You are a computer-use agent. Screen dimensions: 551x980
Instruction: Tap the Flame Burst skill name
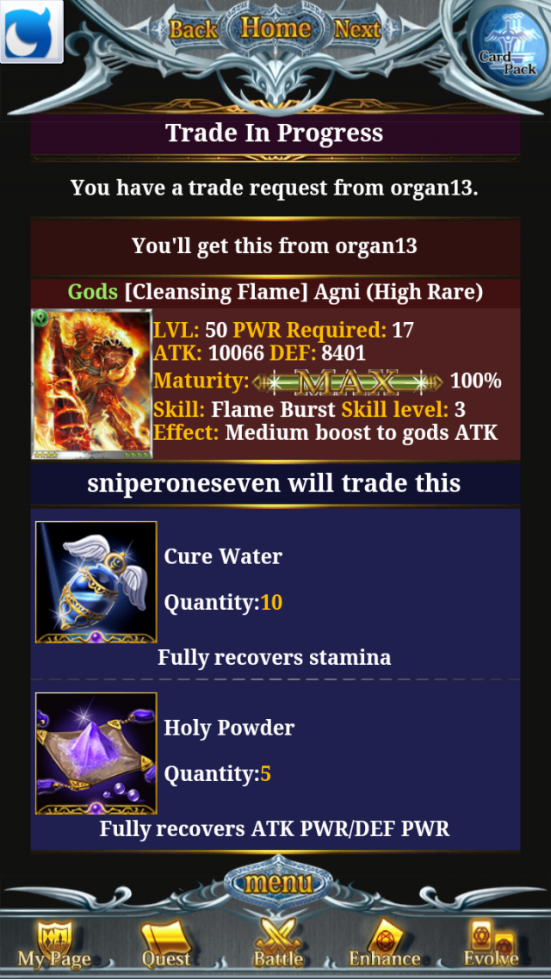coord(273,410)
